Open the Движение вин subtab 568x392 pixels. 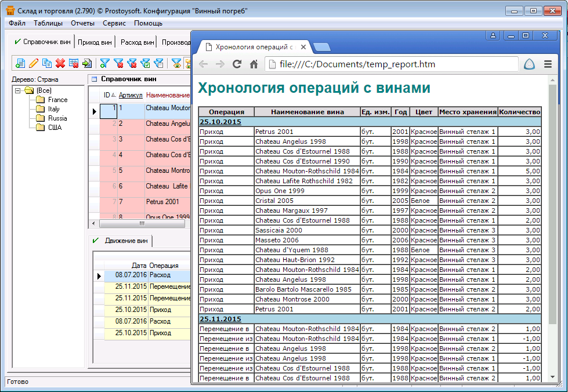point(126,241)
